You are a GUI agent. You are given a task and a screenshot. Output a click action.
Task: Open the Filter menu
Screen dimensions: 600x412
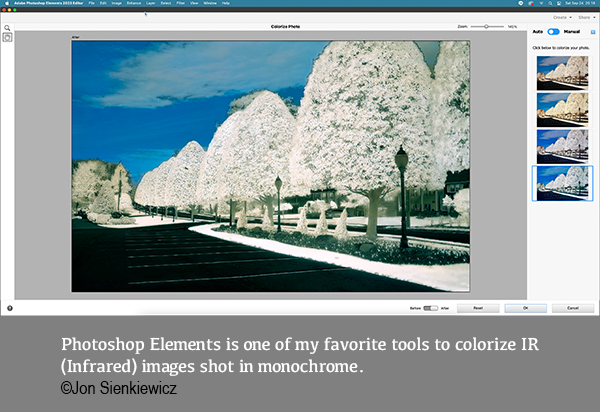[x=181, y=3]
